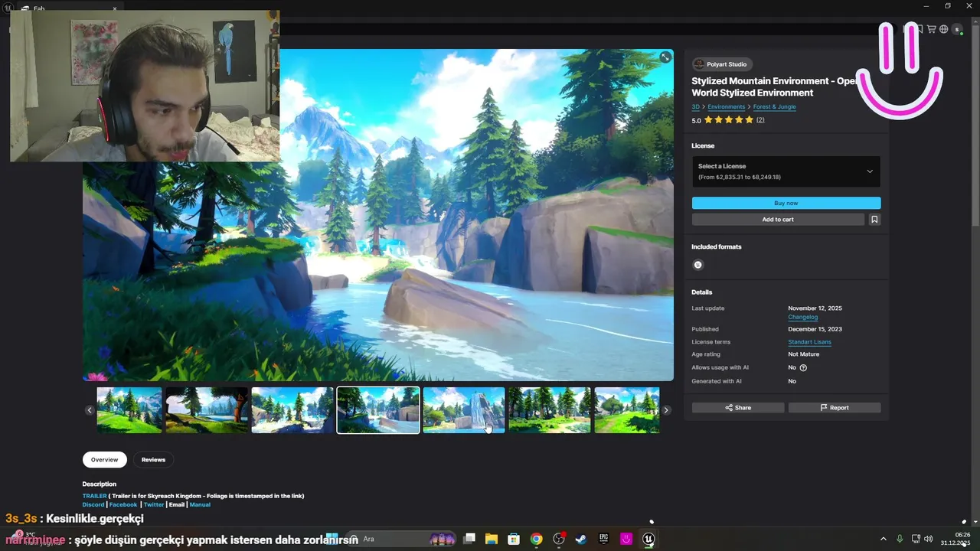The image size is (980, 551).
Task: Select the sixth thumbnail of the forest path
Action: tap(550, 410)
